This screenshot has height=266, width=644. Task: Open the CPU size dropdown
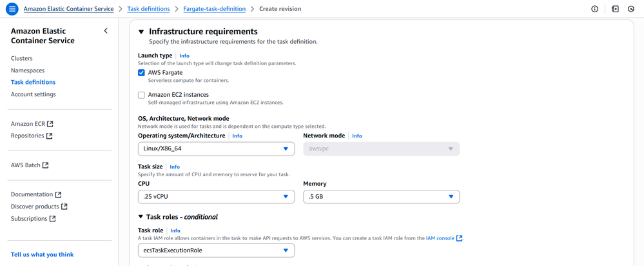click(x=216, y=196)
